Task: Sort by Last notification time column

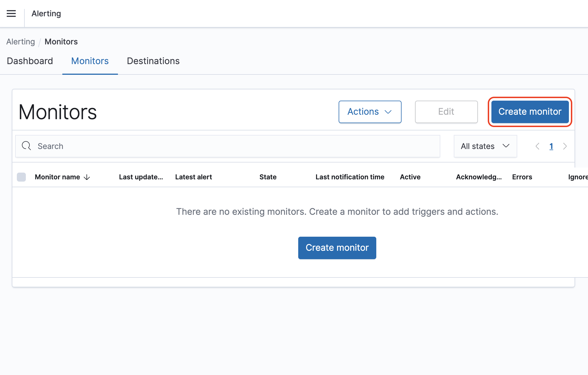Action: tap(350, 177)
